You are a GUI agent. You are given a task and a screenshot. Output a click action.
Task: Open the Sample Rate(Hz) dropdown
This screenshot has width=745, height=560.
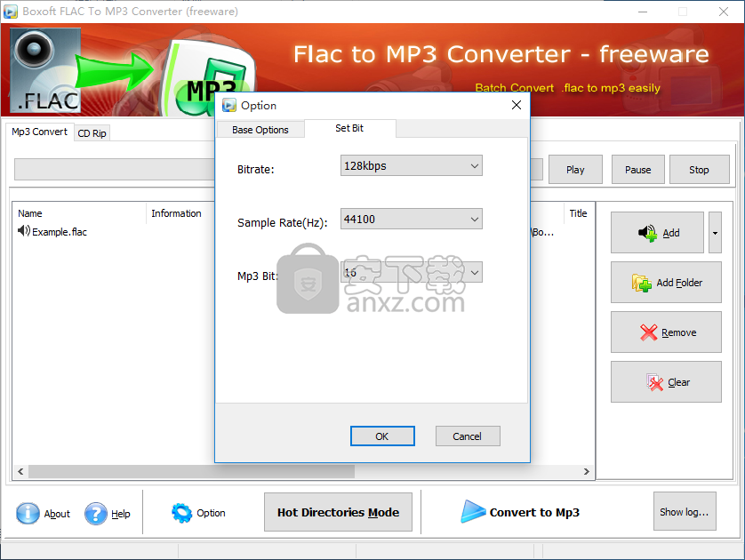tap(412, 219)
